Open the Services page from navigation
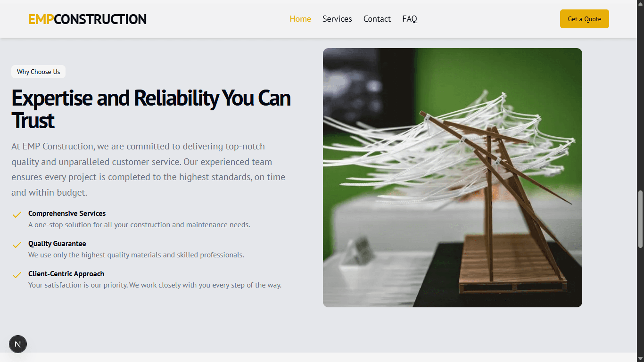The image size is (644, 362). click(337, 19)
